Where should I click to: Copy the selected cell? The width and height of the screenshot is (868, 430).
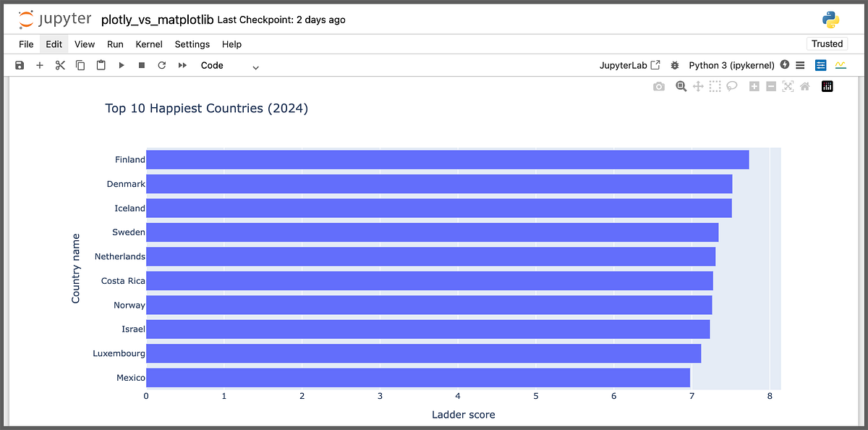pyautogui.click(x=80, y=65)
